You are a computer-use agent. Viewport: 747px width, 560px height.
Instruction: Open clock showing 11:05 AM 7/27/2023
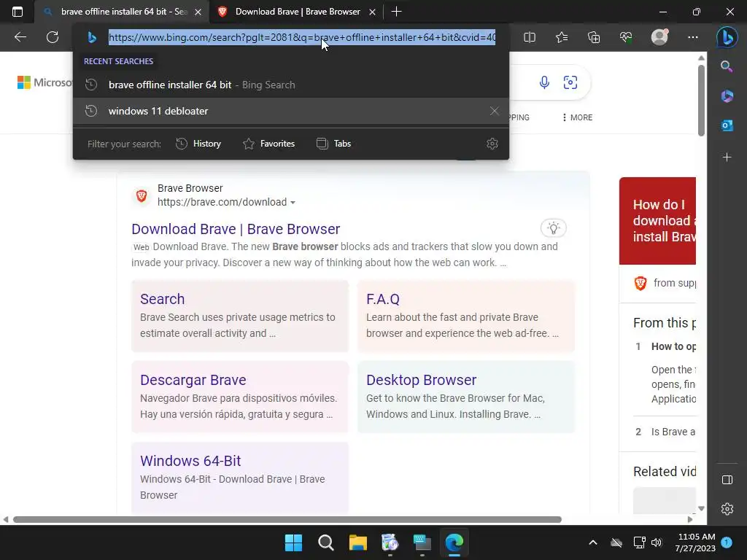pos(695,542)
